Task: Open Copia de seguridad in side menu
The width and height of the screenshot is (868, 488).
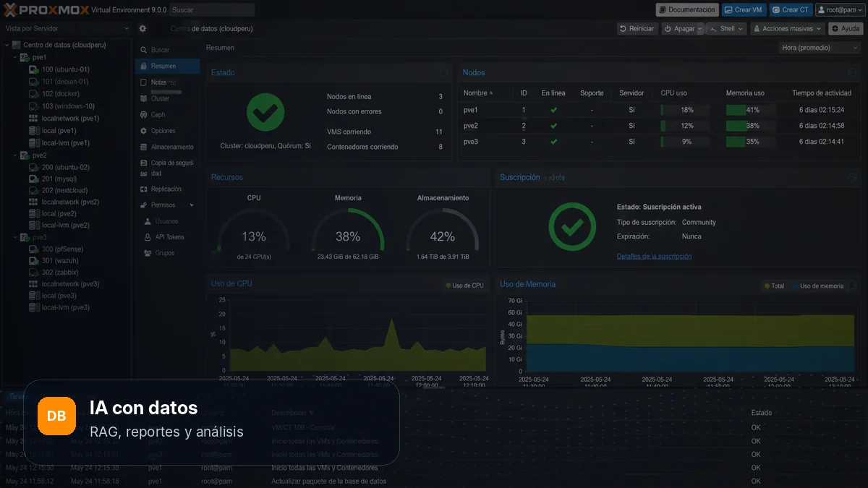Action: (x=168, y=168)
